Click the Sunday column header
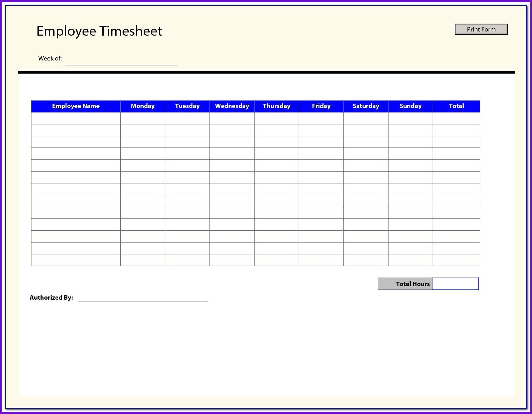532x414 pixels. pos(410,106)
